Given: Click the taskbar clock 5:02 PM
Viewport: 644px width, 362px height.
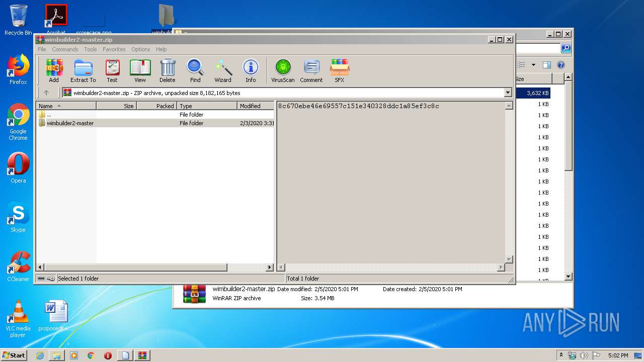Looking at the screenshot, I should coord(618,355).
